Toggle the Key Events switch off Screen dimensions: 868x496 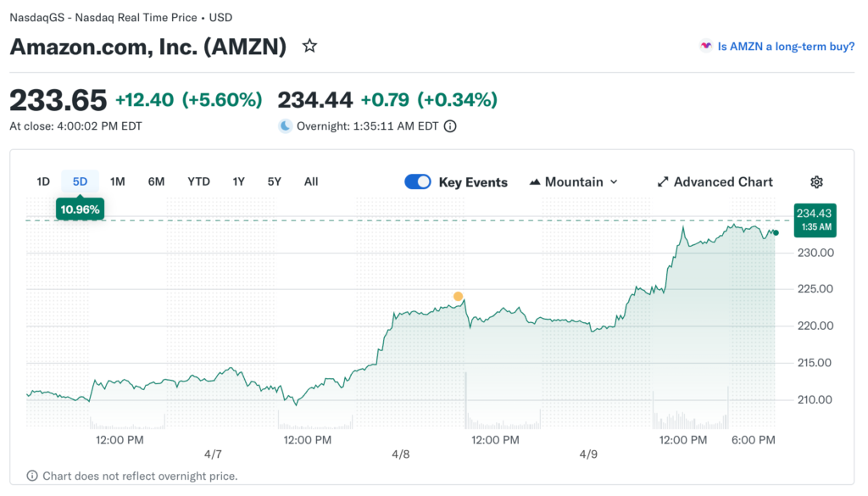(x=418, y=182)
